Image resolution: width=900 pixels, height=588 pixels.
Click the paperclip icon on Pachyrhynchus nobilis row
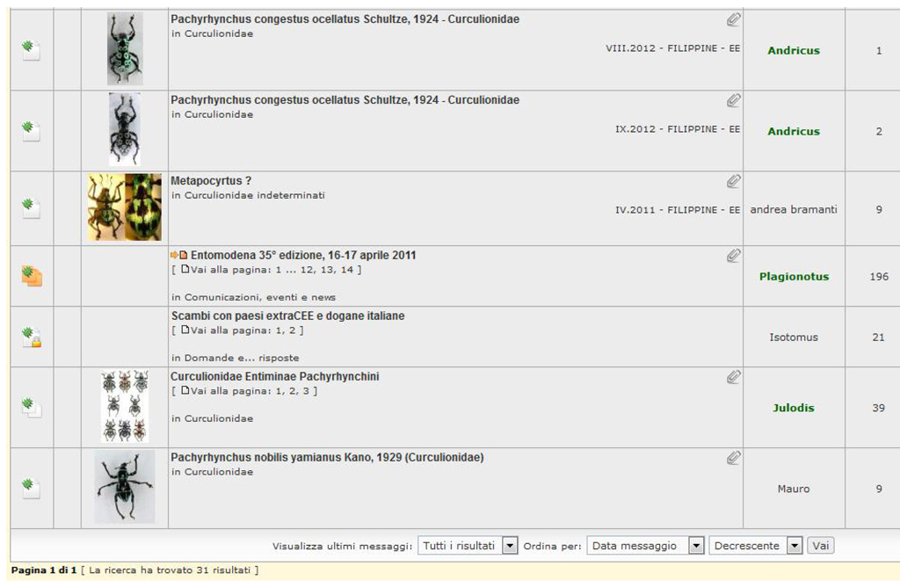coord(733,458)
